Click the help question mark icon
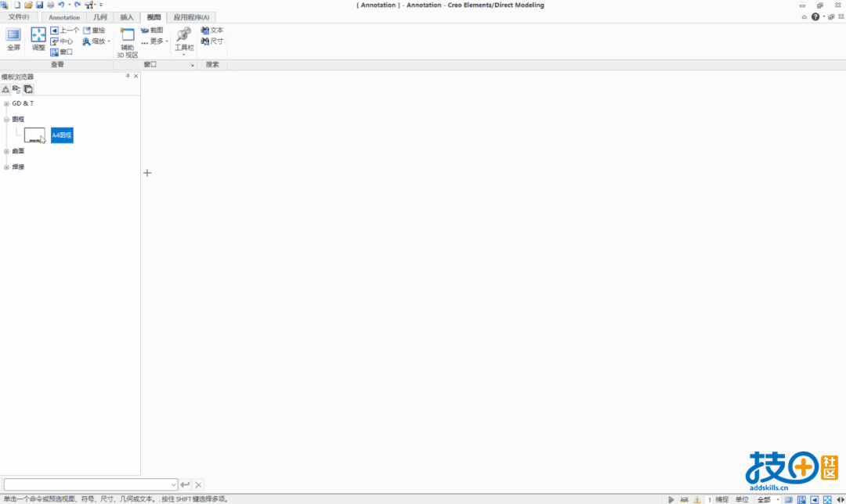 click(815, 17)
